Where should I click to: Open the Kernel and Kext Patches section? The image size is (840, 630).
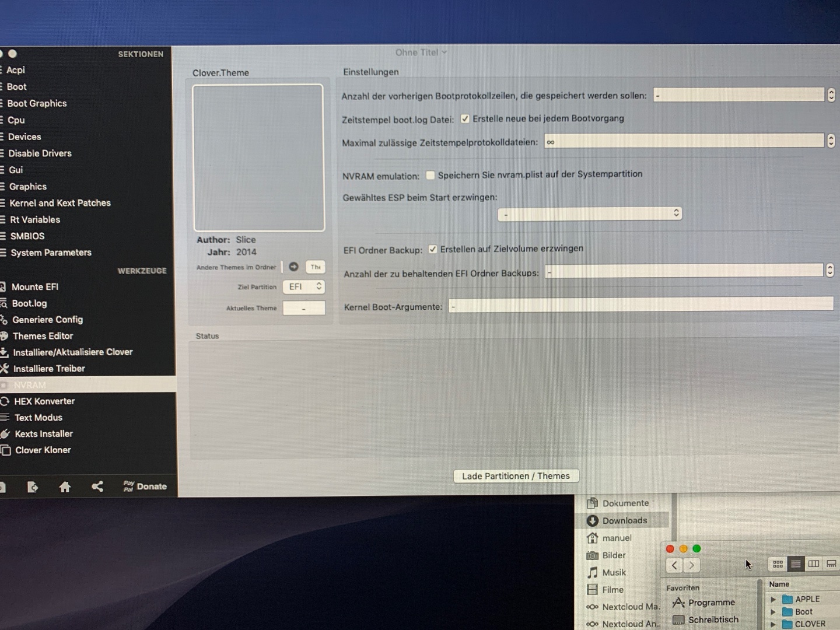(x=60, y=203)
